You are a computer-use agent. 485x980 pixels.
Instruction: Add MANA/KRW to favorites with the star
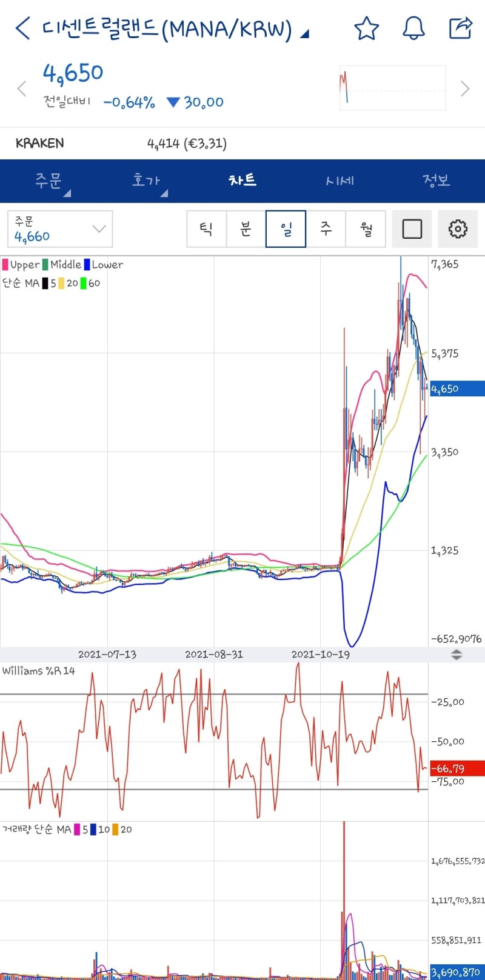pos(366,28)
